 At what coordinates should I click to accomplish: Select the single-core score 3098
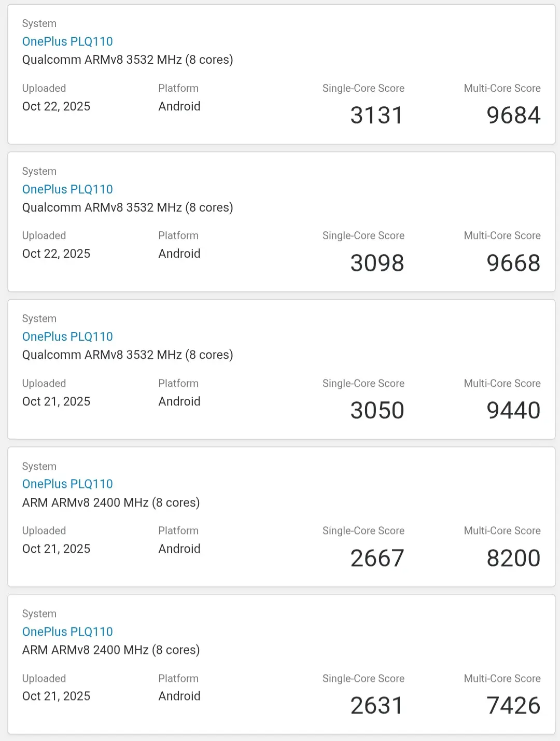coord(377,263)
